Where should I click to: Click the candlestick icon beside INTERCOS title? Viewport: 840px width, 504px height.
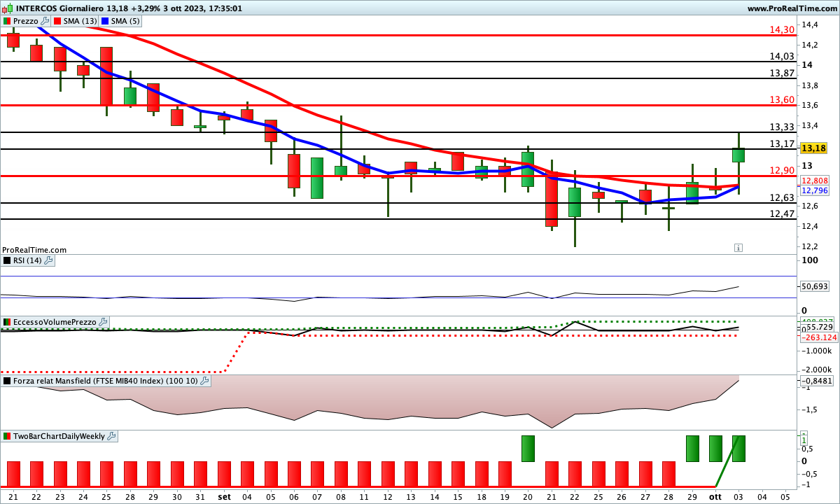(x=7, y=8)
